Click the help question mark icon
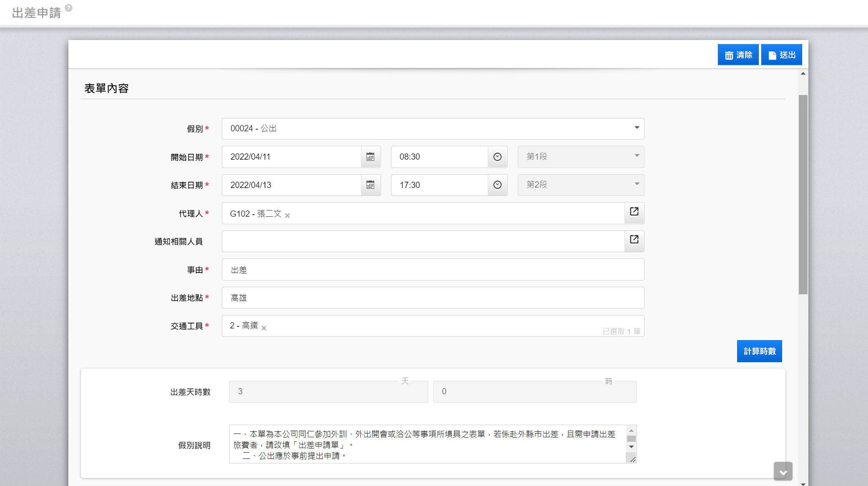868x486 pixels. click(69, 8)
